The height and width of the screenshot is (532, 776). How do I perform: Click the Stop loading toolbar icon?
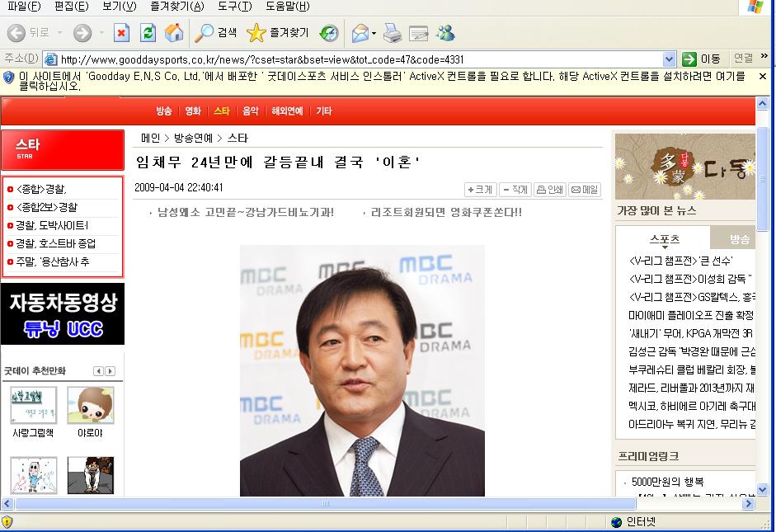[121, 33]
